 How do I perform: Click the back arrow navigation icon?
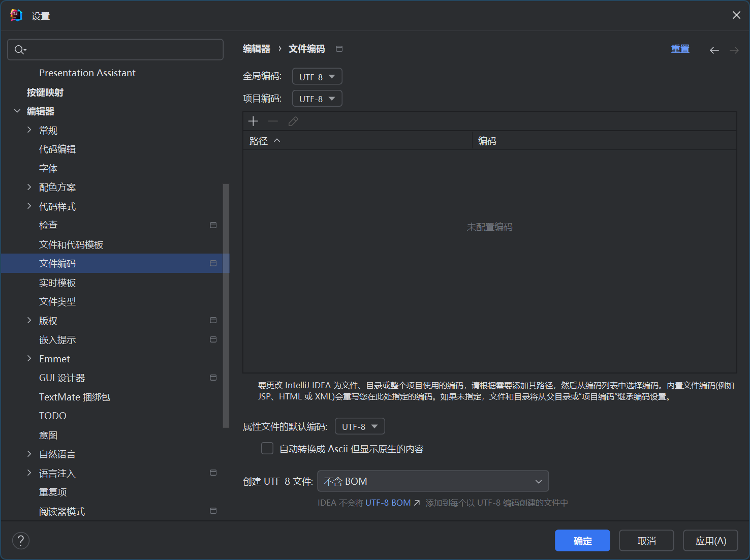714,50
